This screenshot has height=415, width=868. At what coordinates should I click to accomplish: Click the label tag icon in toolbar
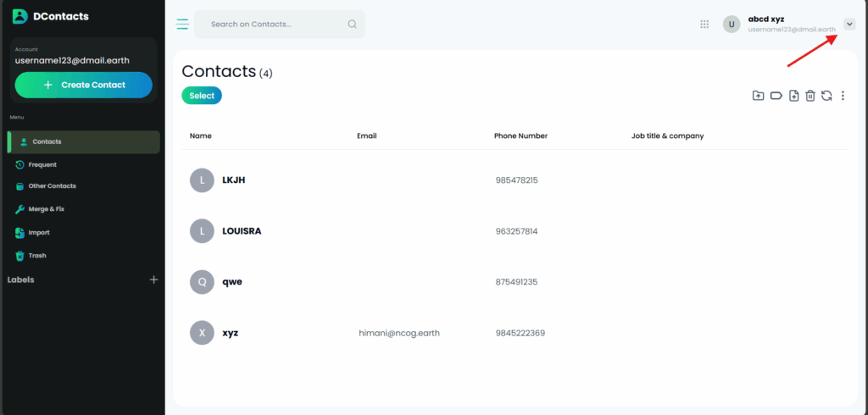pos(776,97)
